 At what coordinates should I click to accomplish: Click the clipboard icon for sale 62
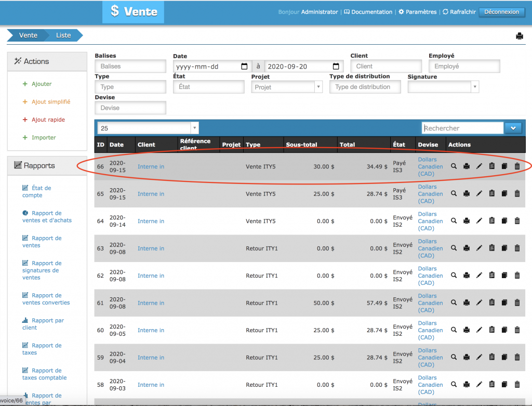491,276
